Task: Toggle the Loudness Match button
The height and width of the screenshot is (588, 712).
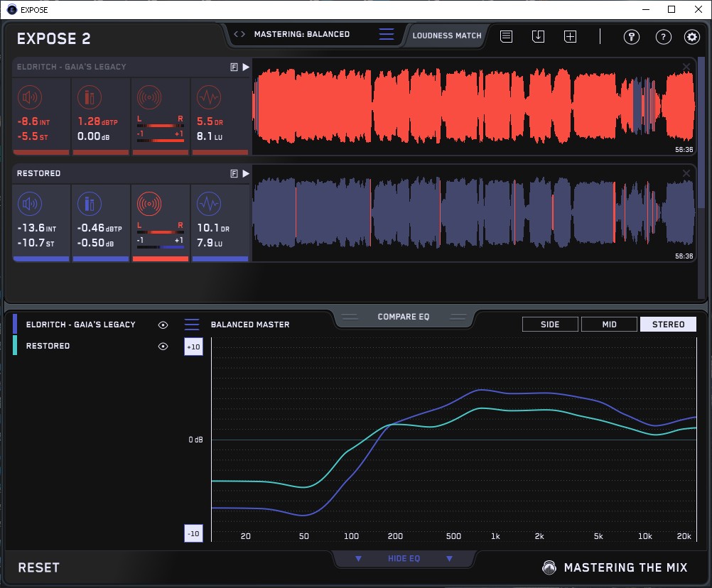Action: pyautogui.click(x=447, y=35)
